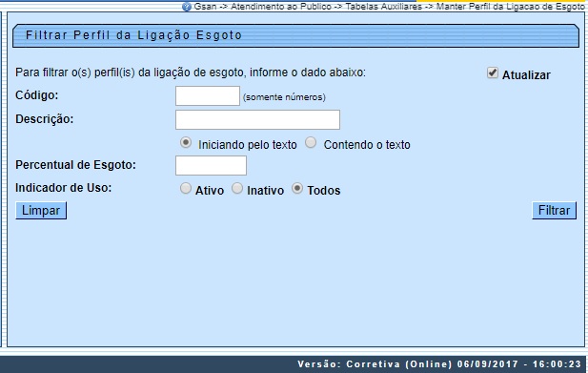
Task: Focus the Percentual de Esgoto field
Action: pyautogui.click(x=211, y=165)
